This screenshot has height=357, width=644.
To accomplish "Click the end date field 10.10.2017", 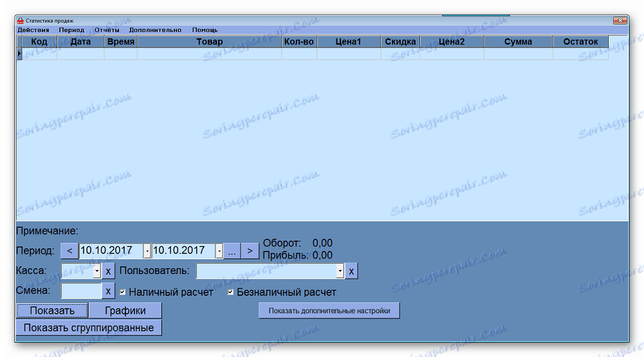I will [x=183, y=251].
